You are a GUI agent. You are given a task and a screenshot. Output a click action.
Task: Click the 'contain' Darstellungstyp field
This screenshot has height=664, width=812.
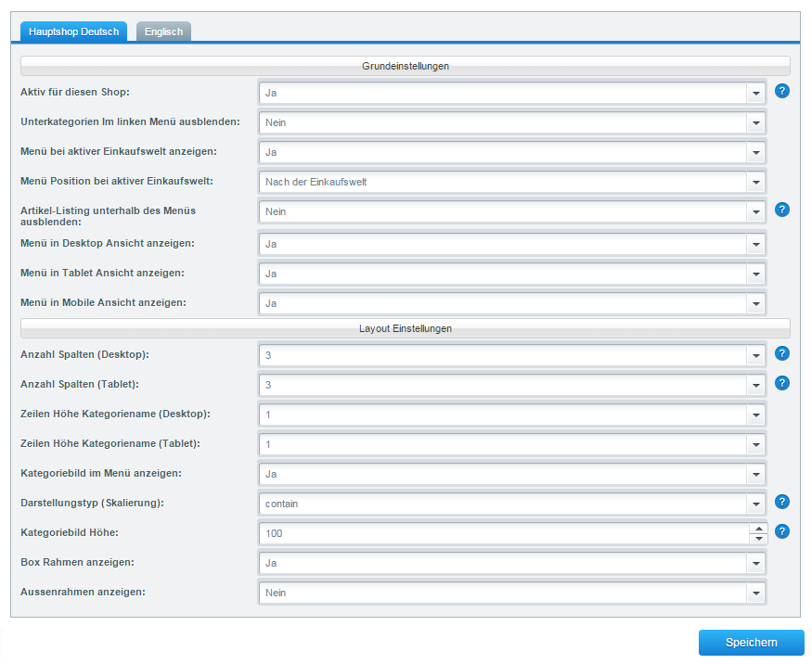pos(503,504)
